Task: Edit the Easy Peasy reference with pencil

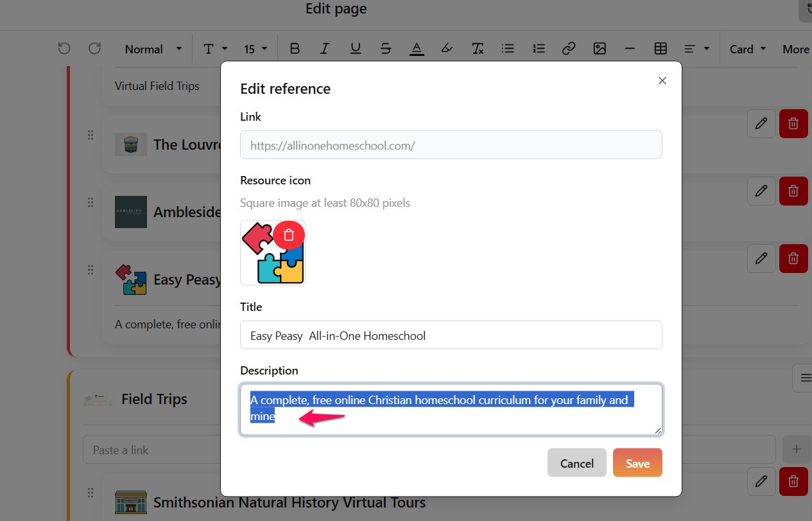Action: [x=761, y=258]
